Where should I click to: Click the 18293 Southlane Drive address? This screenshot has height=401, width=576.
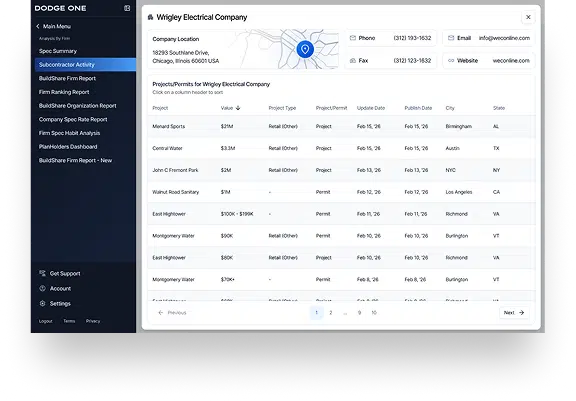click(x=186, y=57)
